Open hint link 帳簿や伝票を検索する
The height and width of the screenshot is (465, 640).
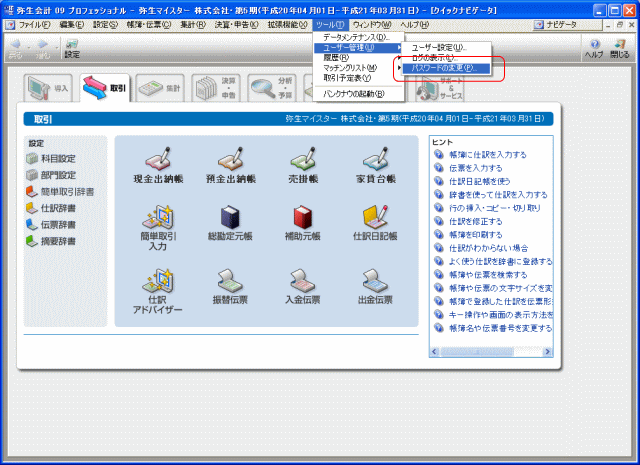(488, 275)
